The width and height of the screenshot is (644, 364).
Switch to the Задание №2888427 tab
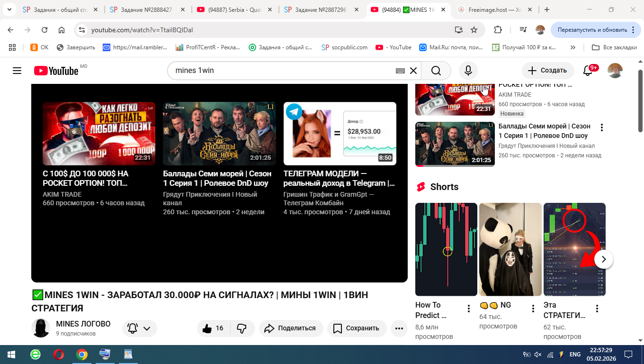point(147,9)
